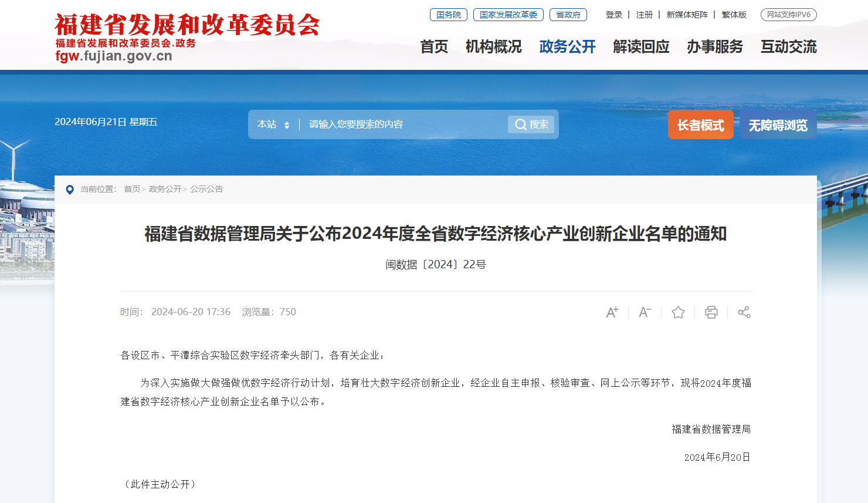The image size is (868, 503).
Task: Bookmark article with the star icon
Action: [678, 312]
